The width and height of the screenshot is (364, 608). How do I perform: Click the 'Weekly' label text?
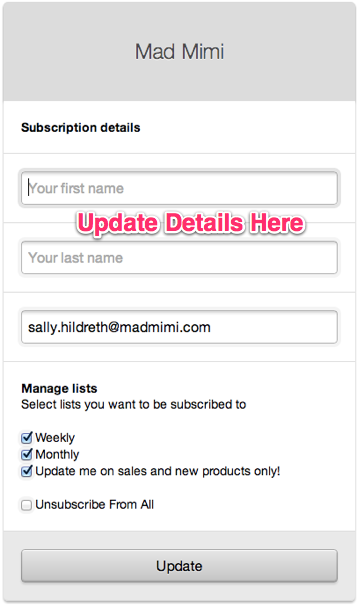(x=55, y=438)
